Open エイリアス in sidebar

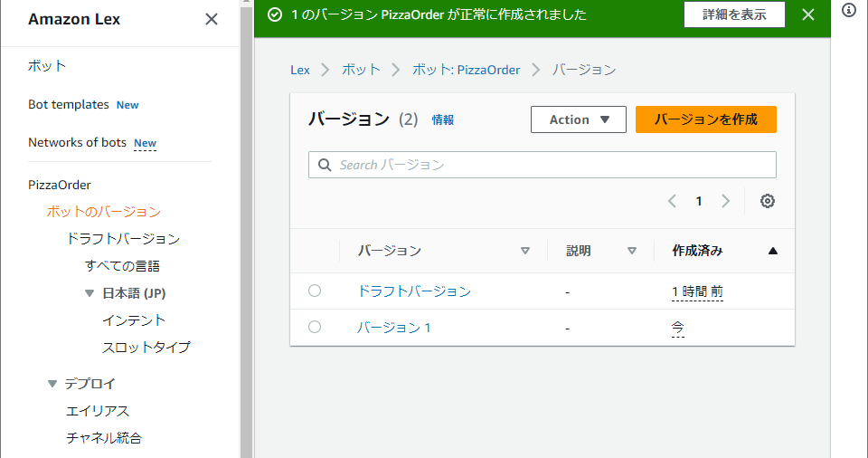(98, 411)
